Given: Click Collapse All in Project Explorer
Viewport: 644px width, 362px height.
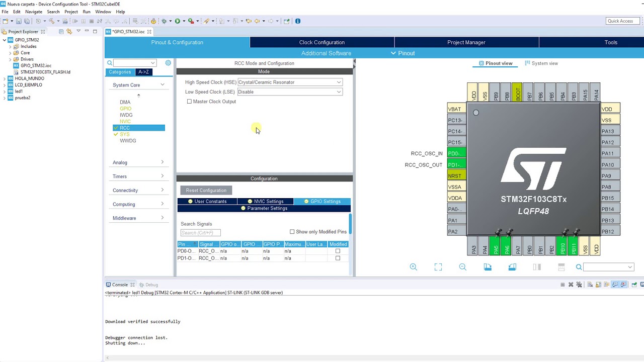Looking at the screenshot, I should point(61,32).
